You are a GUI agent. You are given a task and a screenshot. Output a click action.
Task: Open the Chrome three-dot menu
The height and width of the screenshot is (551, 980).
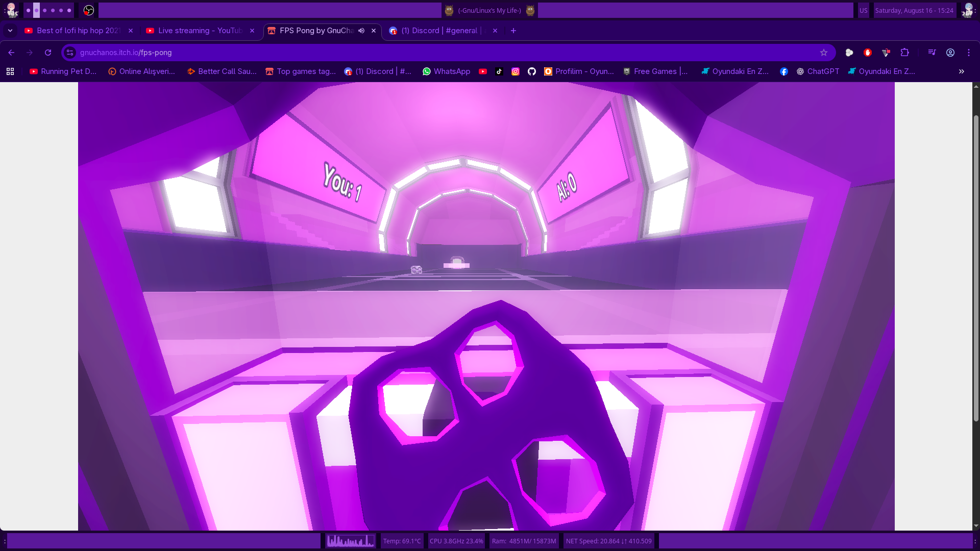pyautogui.click(x=968, y=53)
